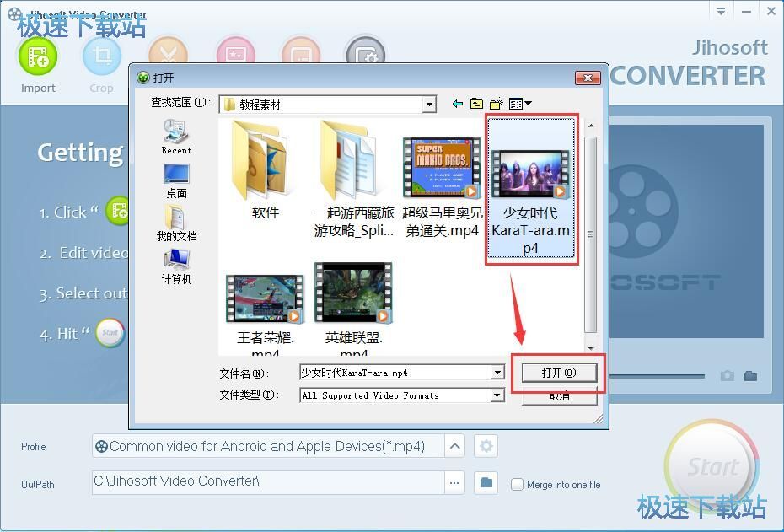This screenshot has width=784, height=532.
Task: Open the view menu dropdown in dialog
Action: pyautogui.click(x=521, y=104)
